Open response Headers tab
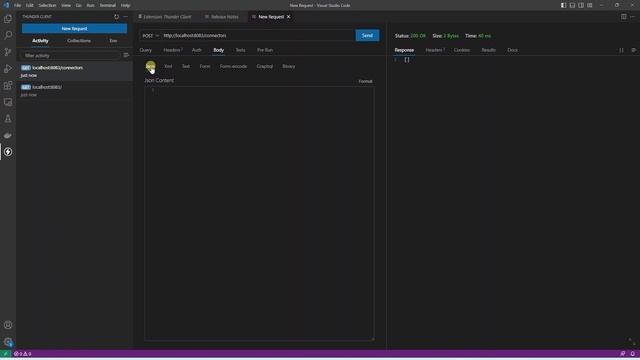This screenshot has width=640, height=360. (x=435, y=50)
